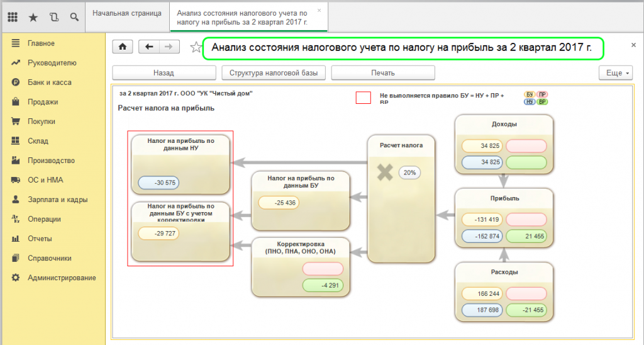Close the Анализ состояния налогового учета tab
The height and width of the screenshot is (345, 644).
(x=319, y=11)
